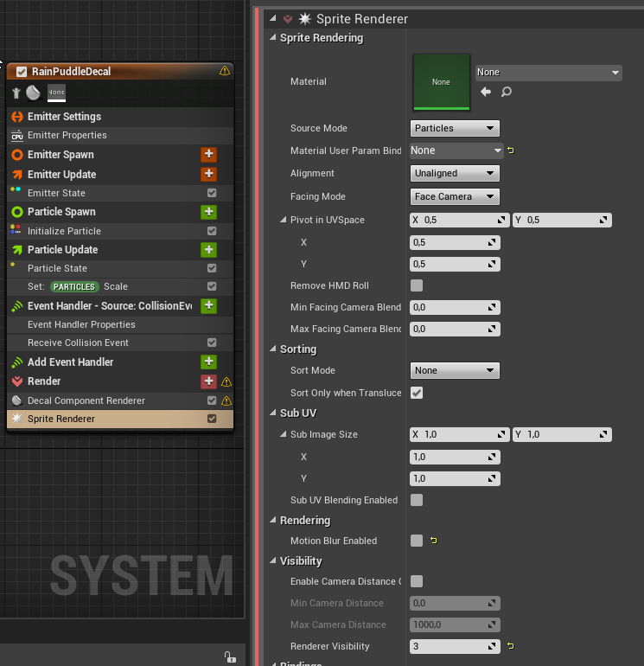Click Pivot in UVSpace X sub-field
644x666 pixels.
coord(455,242)
